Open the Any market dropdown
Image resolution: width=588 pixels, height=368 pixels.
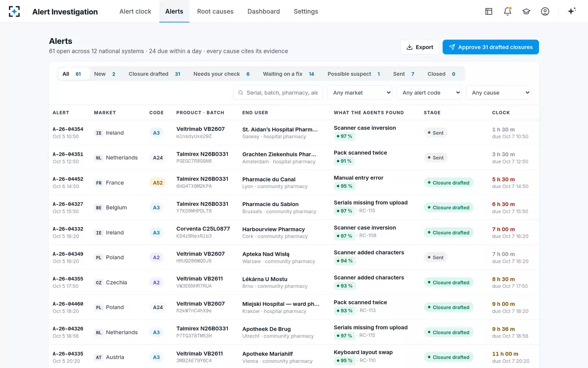tap(360, 93)
